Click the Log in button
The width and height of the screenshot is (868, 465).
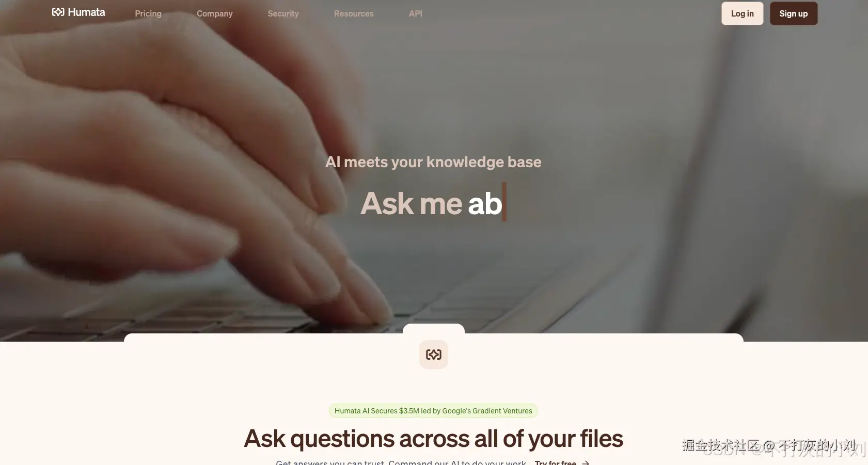[743, 13]
